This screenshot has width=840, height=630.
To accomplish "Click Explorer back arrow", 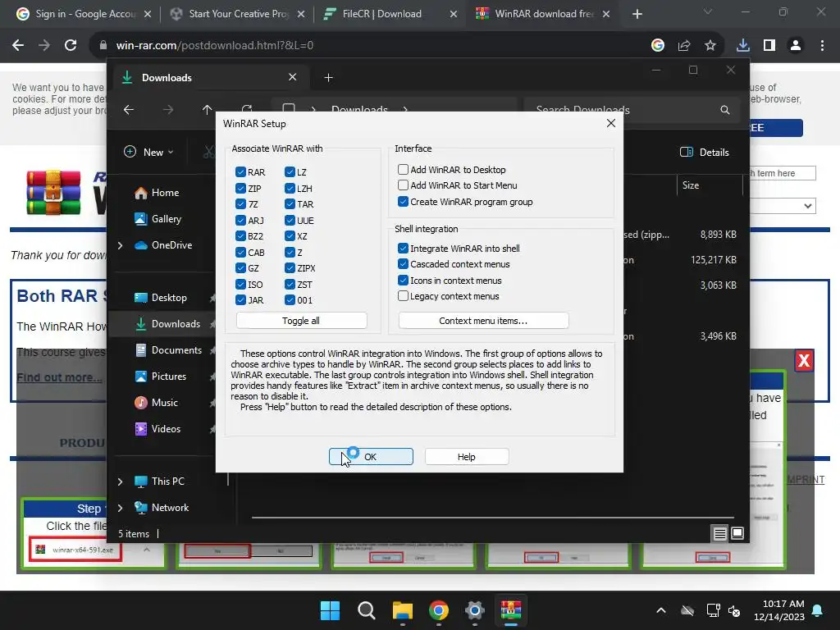I will point(129,110).
